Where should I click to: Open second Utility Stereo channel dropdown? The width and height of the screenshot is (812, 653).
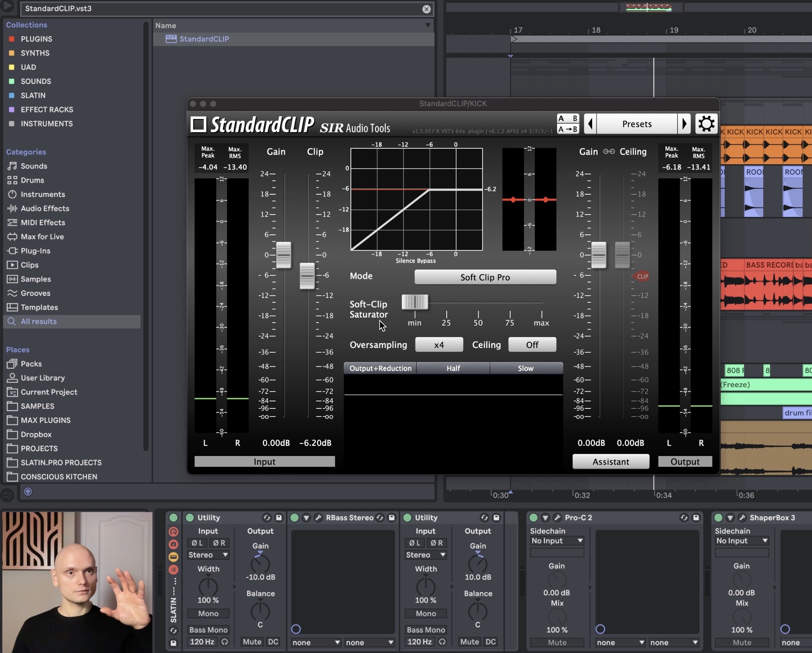[x=426, y=555]
